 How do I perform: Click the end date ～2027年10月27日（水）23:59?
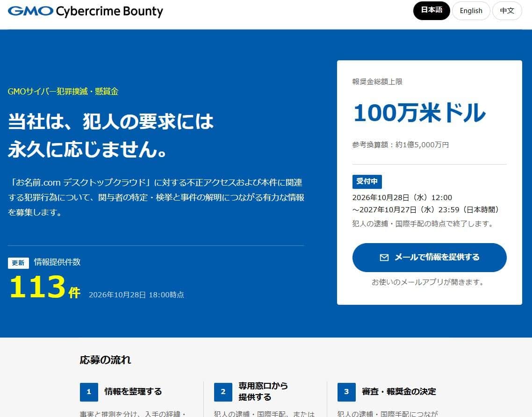click(x=406, y=210)
